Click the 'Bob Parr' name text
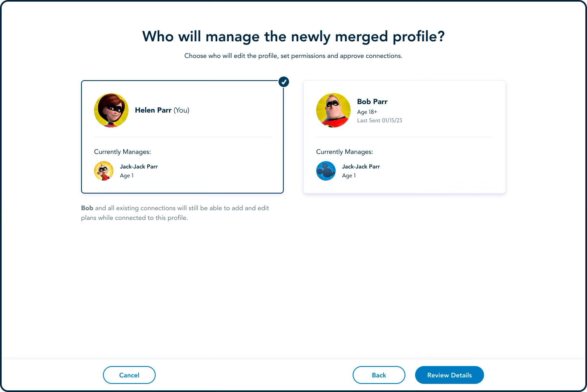Image resolution: width=587 pixels, height=392 pixels. 372,102
